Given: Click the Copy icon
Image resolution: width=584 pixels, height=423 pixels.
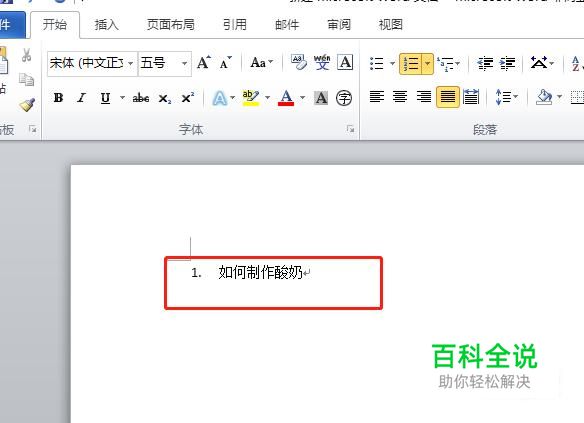Looking at the screenshot, I should [26, 79].
